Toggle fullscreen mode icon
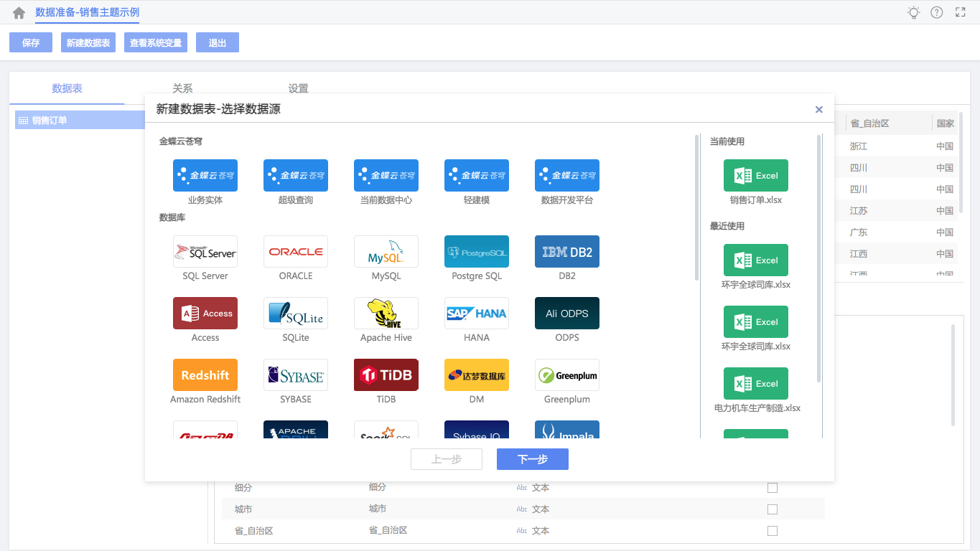Image resolution: width=980 pixels, height=551 pixels. tap(961, 12)
